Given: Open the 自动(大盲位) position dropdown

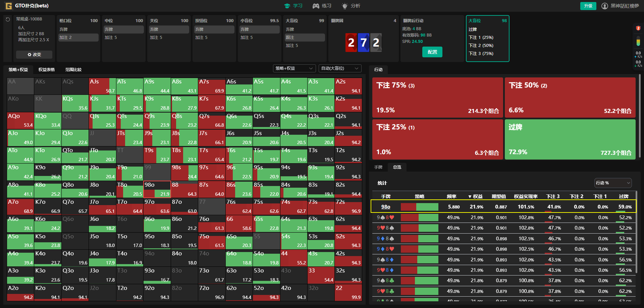Looking at the screenshot, I should [340, 68].
